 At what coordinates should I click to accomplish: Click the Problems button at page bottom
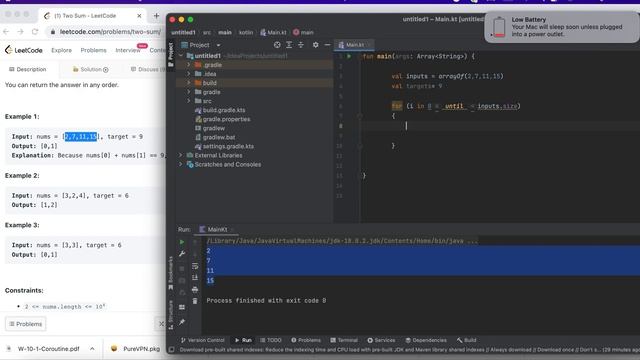[25, 324]
